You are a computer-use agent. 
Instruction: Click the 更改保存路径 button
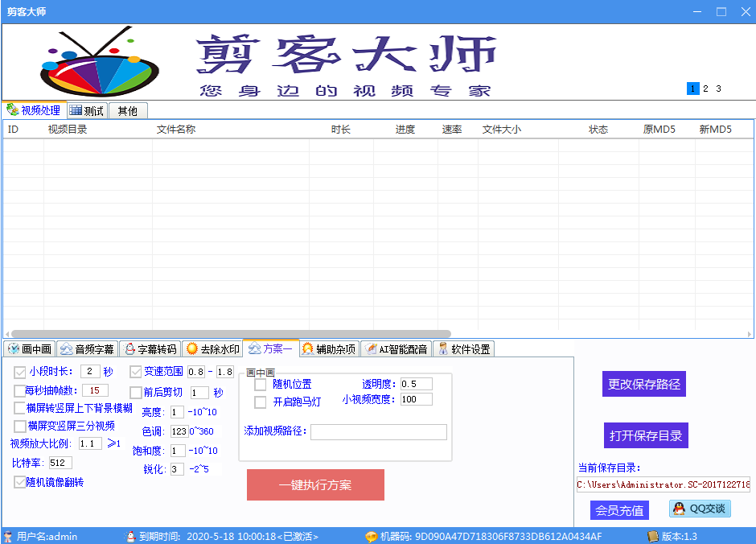click(x=644, y=384)
